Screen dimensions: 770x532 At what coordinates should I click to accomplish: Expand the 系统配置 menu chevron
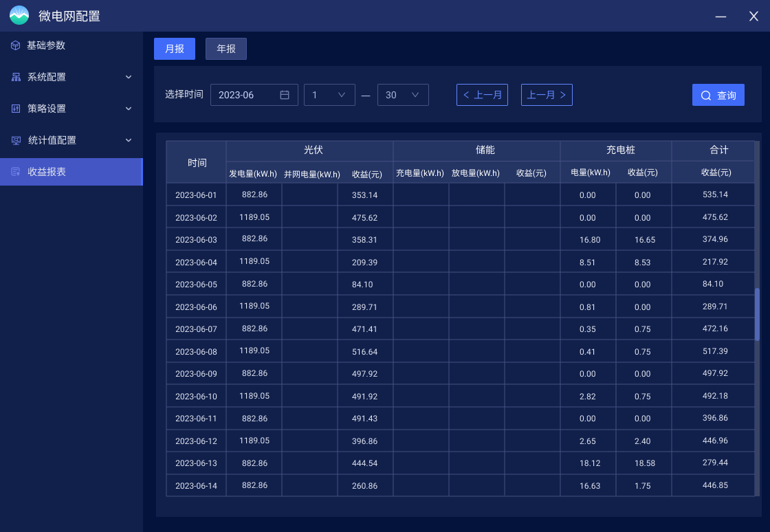(x=128, y=77)
